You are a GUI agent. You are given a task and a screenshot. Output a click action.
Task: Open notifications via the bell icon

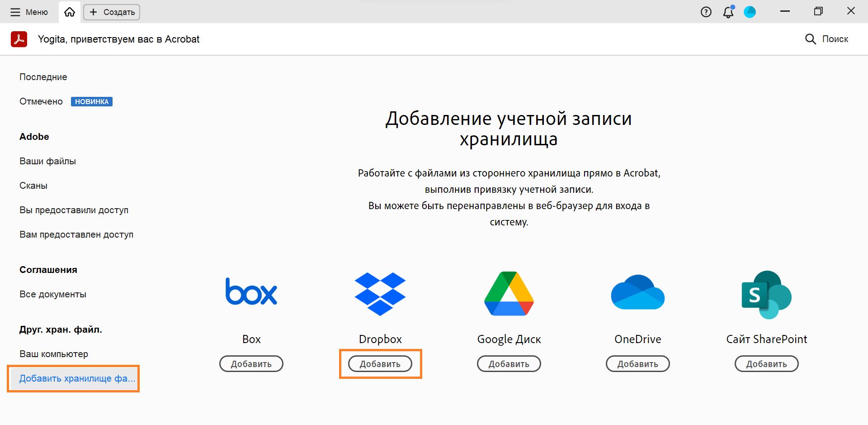(727, 13)
